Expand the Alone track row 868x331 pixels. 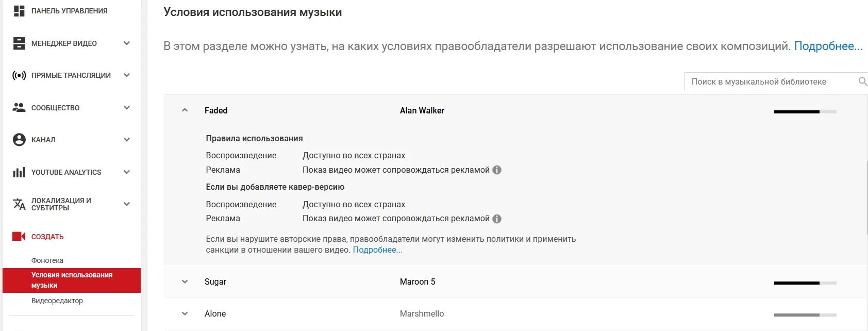(x=185, y=313)
